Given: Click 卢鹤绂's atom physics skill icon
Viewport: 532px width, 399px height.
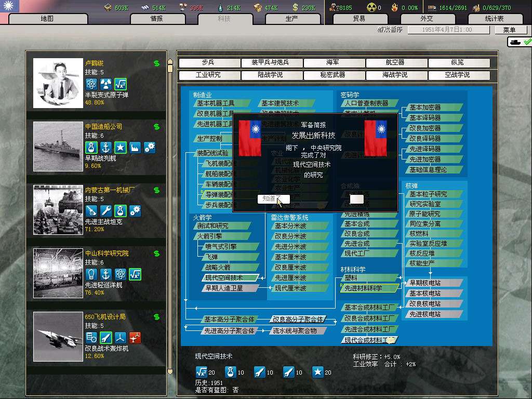Looking at the screenshot, I should 91,84.
